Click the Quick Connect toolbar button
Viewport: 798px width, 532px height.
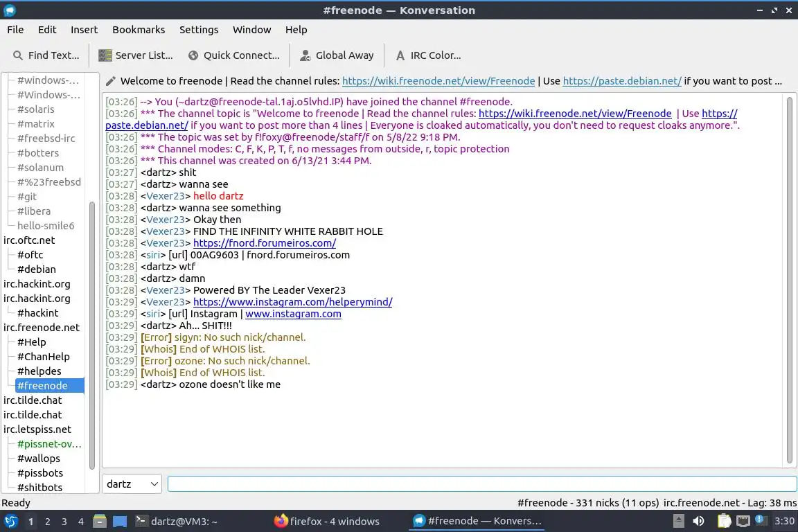234,55
